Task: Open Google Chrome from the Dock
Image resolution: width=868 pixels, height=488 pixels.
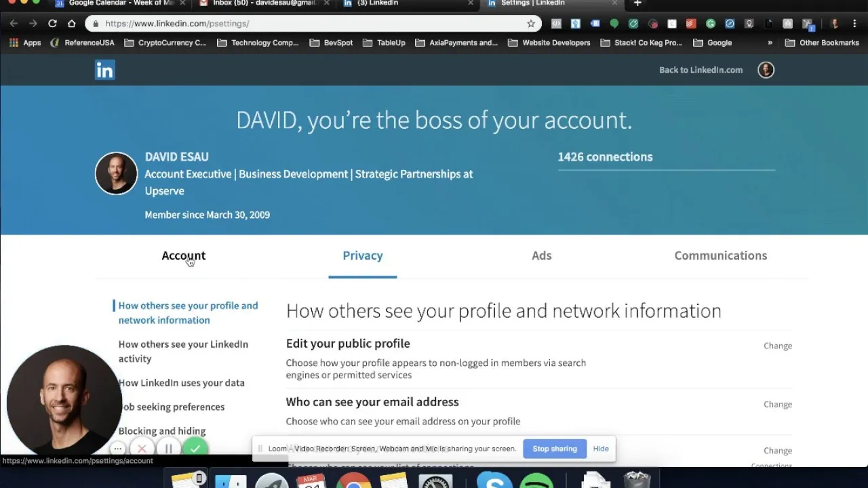Action: 353,480
